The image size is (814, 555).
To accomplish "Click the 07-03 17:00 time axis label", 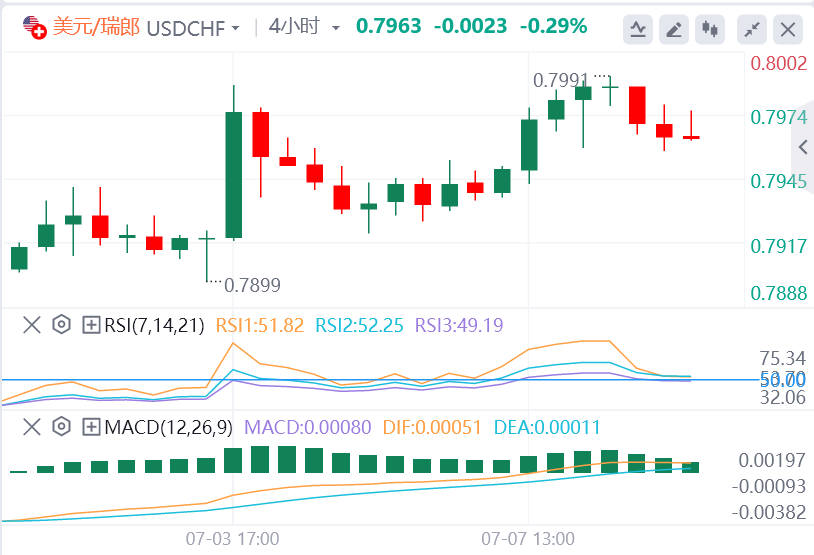I will pyautogui.click(x=232, y=538).
